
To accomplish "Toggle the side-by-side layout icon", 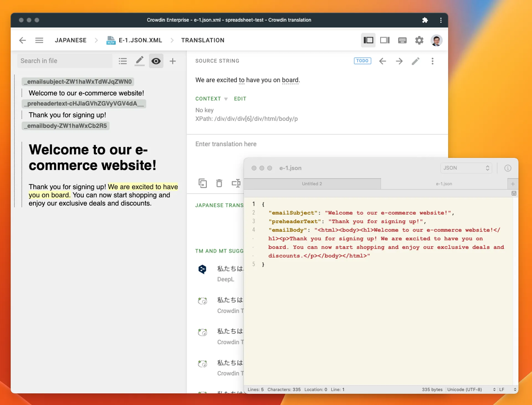I will [385, 40].
